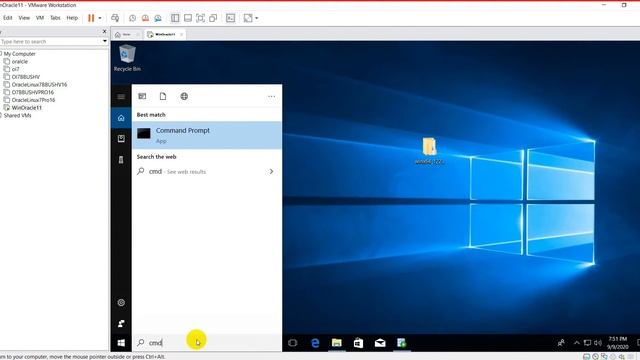Select O788USHVPRO16 in library
This screenshot has width=640, height=360.
pyautogui.click(x=33, y=92)
